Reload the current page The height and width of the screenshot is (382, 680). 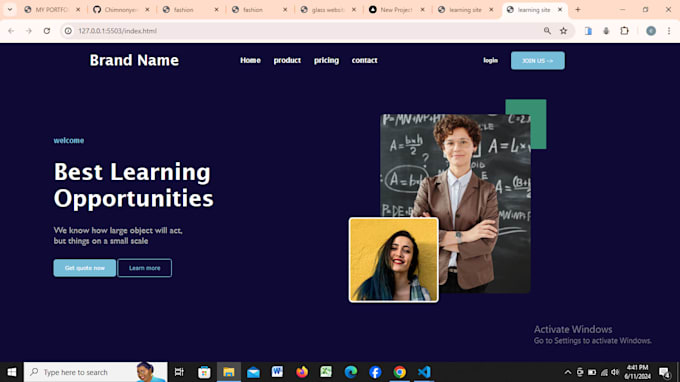point(47,31)
